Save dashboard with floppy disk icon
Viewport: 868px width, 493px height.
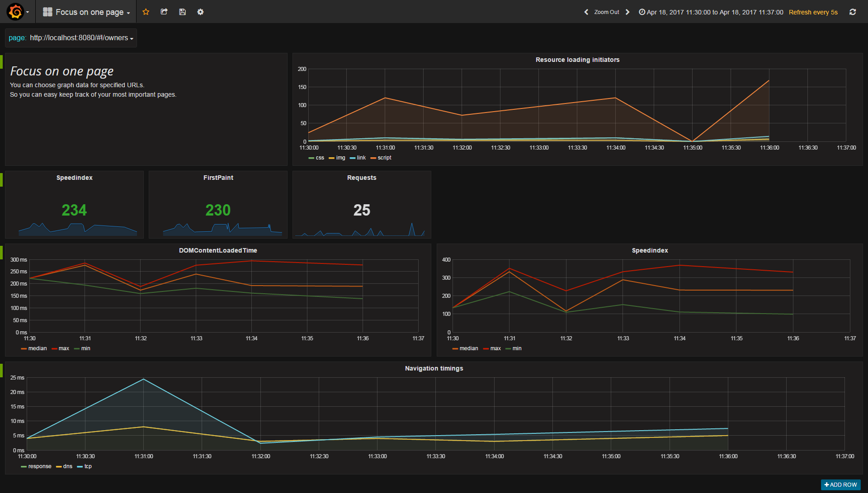point(182,12)
